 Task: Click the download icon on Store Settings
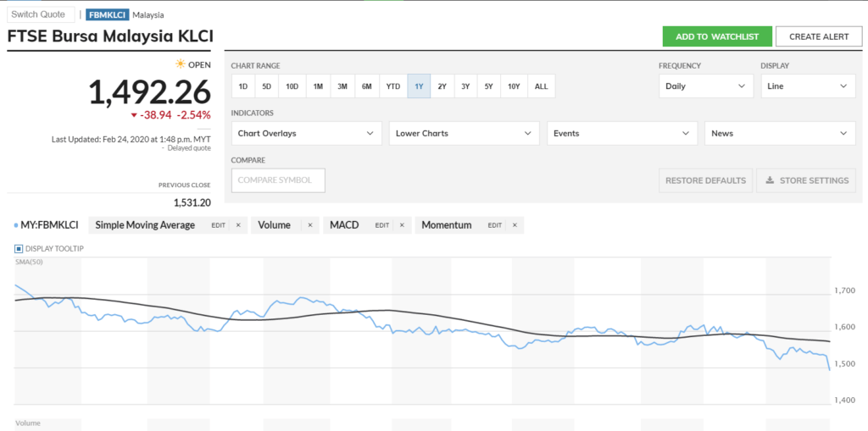click(x=771, y=180)
